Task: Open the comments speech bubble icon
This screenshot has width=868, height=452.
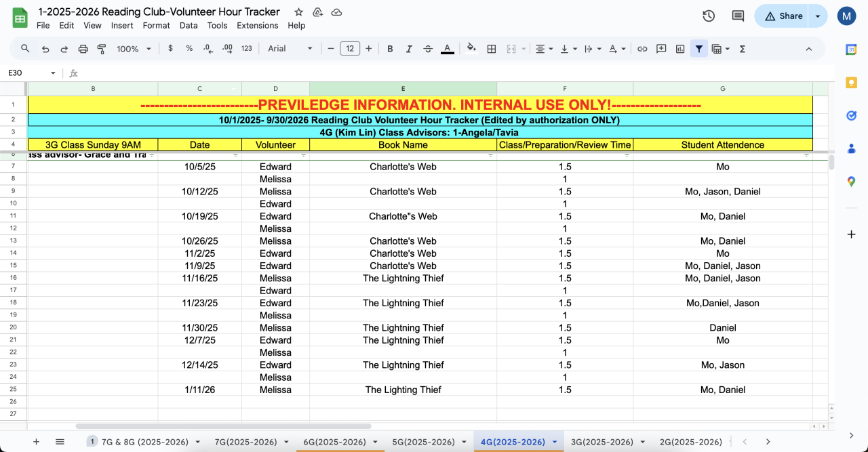Action: [738, 16]
